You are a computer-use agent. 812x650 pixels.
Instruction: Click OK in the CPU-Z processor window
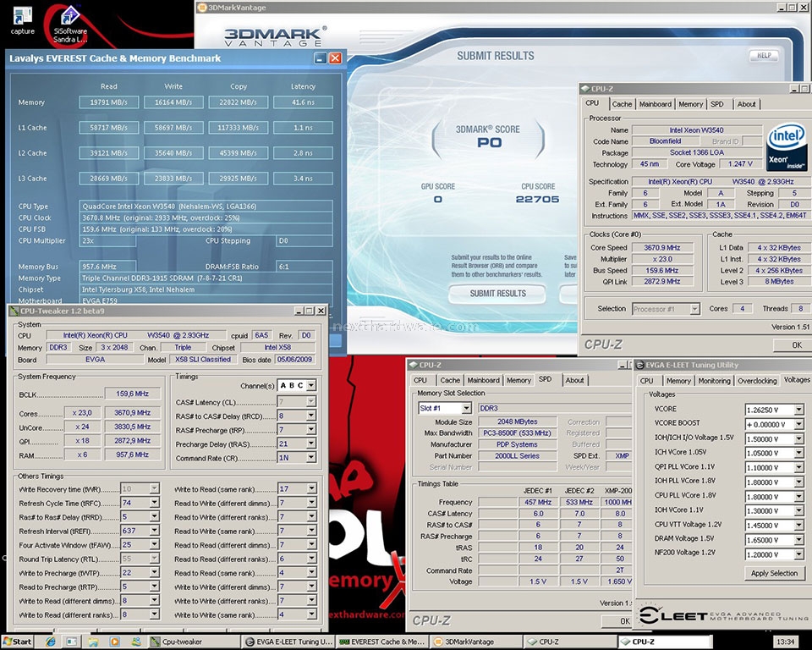tap(793, 344)
